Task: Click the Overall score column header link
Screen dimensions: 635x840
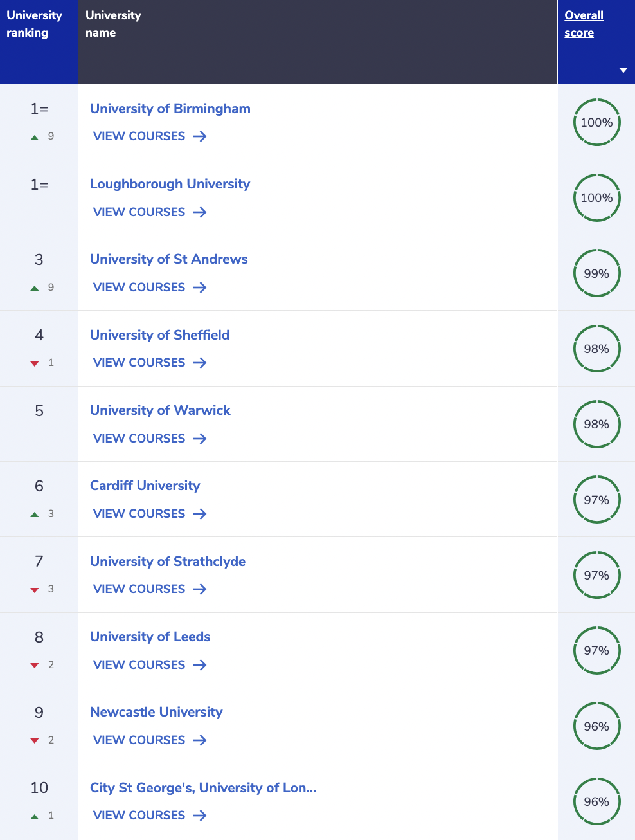Action: tap(584, 24)
